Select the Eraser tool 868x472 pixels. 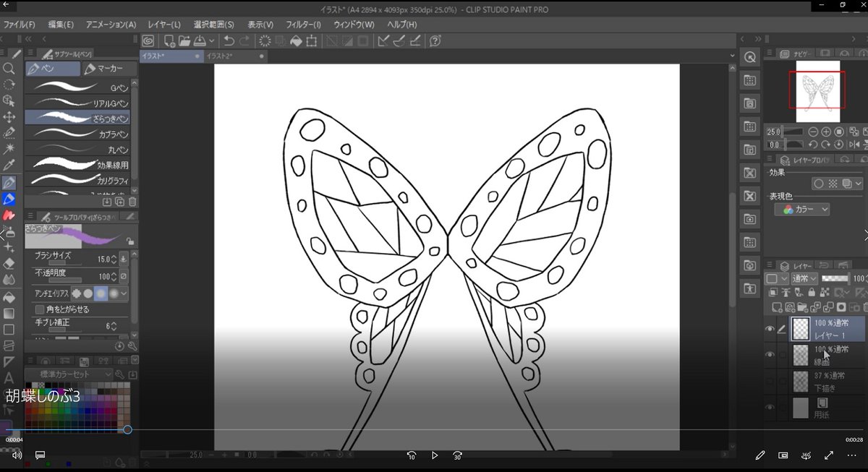(9, 264)
